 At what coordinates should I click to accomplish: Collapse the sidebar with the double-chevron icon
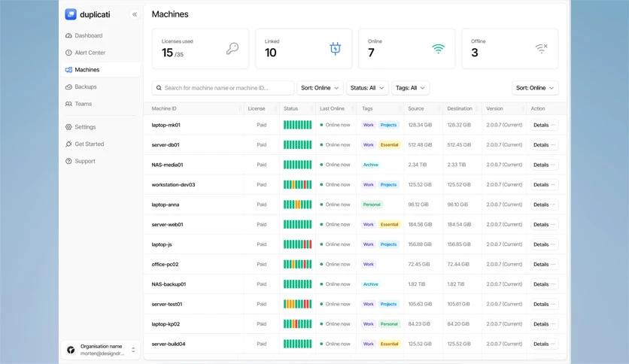[x=135, y=14]
